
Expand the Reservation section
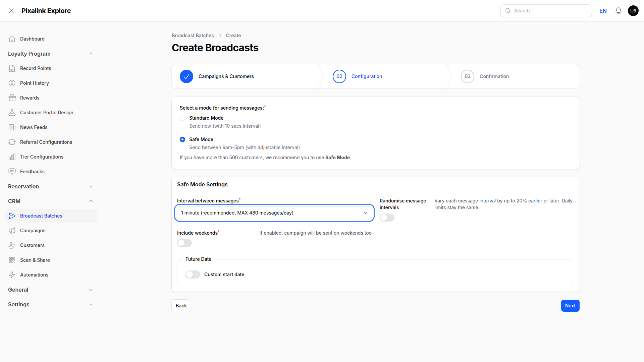[x=91, y=186]
